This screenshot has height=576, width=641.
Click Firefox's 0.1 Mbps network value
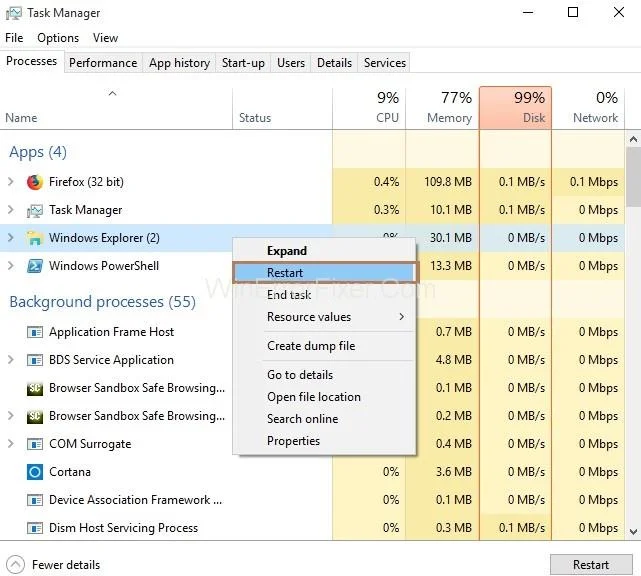pos(594,182)
